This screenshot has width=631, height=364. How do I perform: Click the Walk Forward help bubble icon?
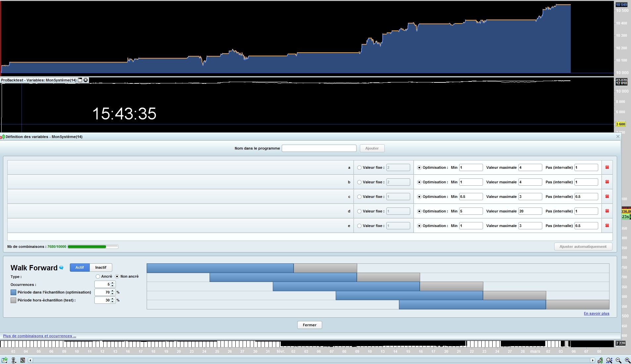tap(61, 268)
